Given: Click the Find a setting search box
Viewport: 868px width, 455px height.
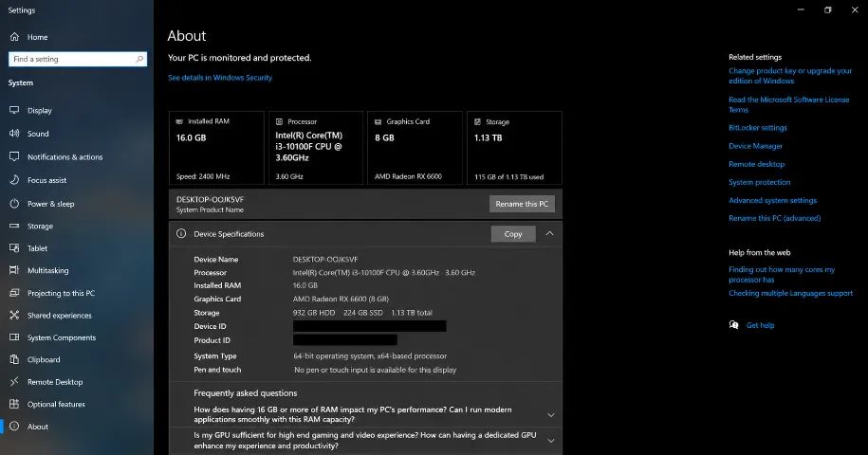Looking at the screenshot, I should [x=78, y=59].
